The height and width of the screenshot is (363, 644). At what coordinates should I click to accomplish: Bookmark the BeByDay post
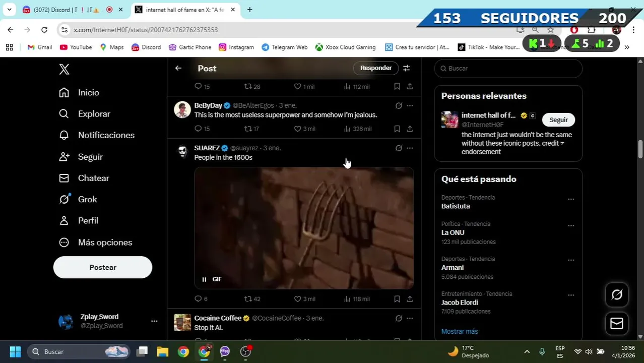pos(397,129)
